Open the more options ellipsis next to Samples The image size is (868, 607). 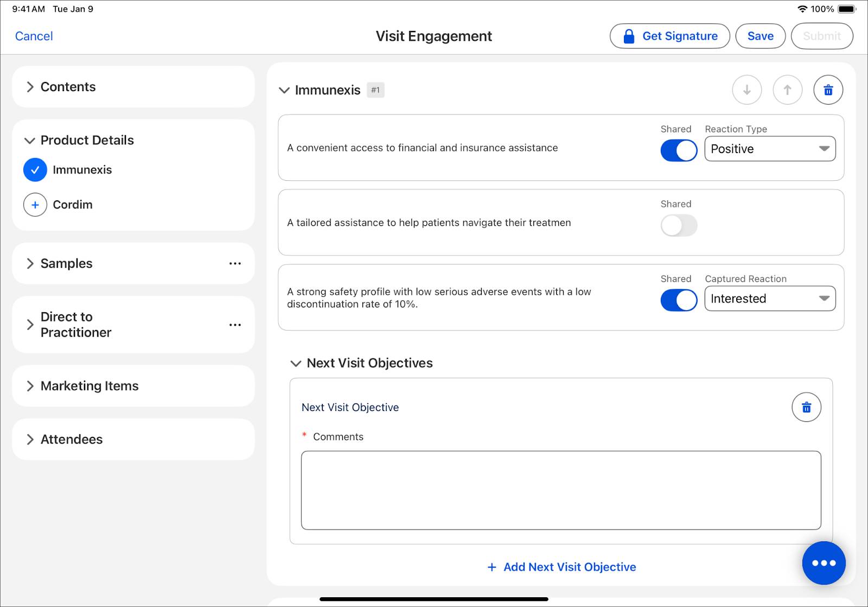pyautogui.click(x=235, y=263)
